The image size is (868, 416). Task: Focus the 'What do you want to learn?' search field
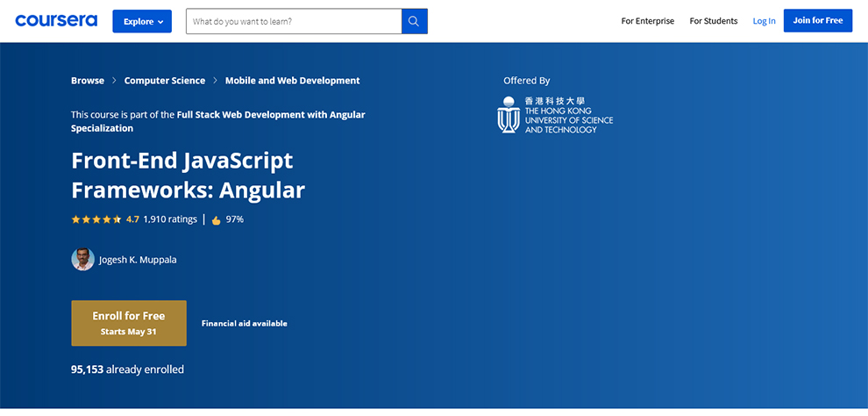tap(294, 21)
